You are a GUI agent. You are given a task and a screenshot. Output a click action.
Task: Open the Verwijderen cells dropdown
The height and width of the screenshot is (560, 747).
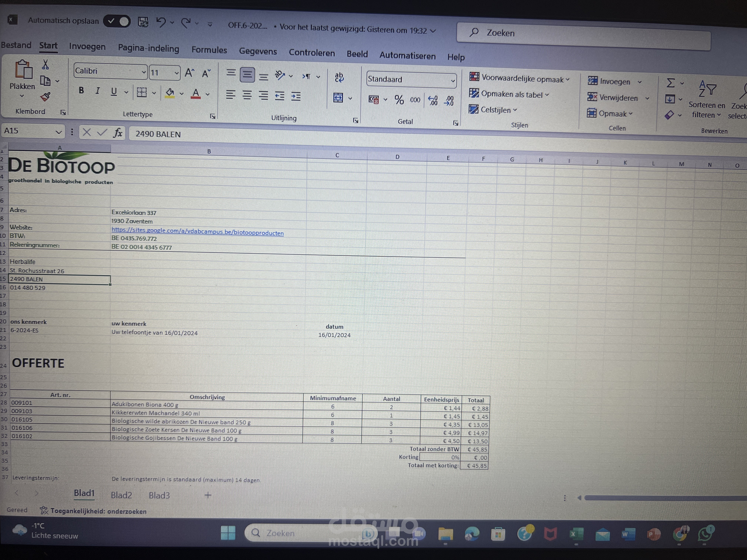point(647,98)
